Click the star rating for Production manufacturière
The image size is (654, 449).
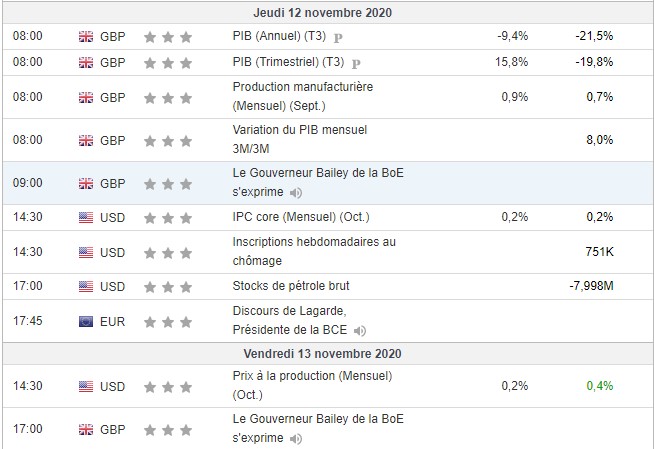click(x=167, y=98)
